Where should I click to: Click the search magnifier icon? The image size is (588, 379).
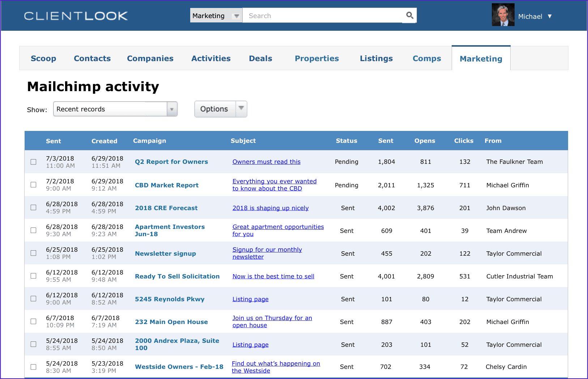click(x=409, y=15)
